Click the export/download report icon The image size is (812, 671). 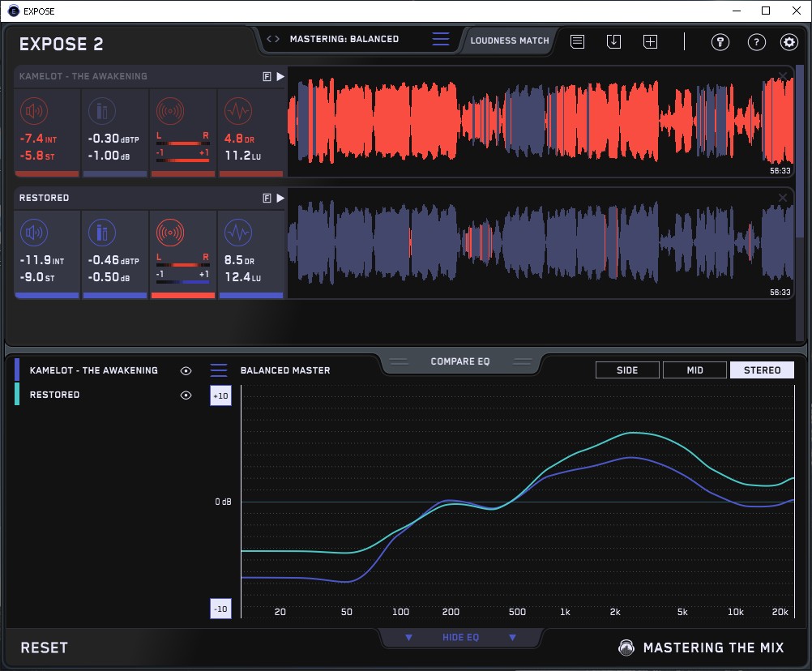[613, 41]
